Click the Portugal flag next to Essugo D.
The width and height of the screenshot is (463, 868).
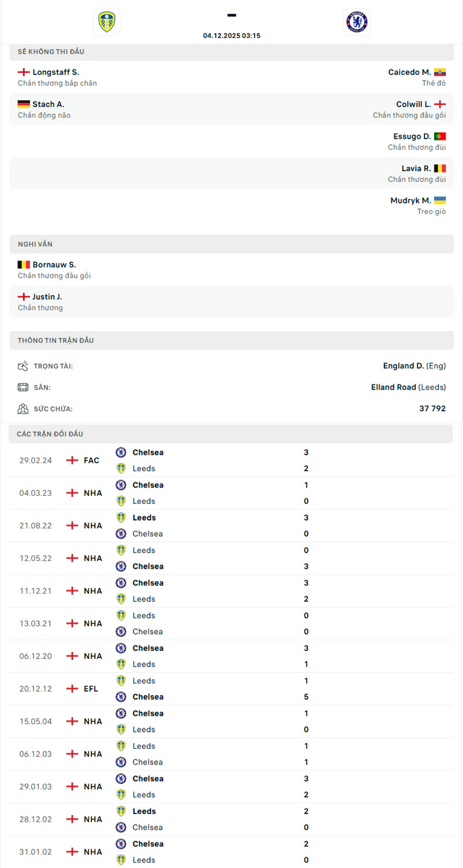tap(440, 137)
